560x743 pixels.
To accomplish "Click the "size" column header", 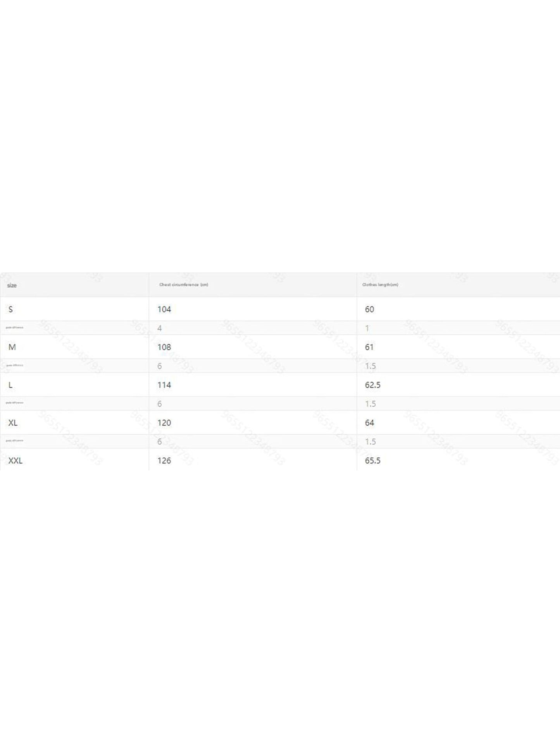I will (12, 285).
